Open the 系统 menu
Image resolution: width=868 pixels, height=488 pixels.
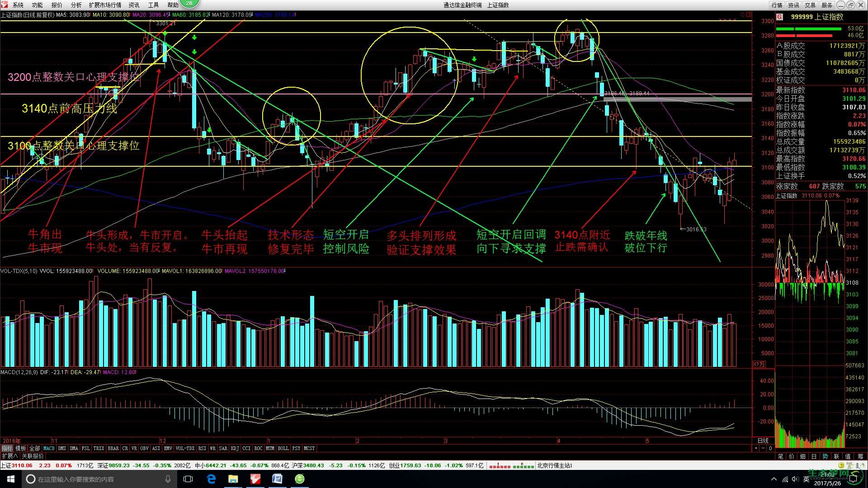click(18, 5)
